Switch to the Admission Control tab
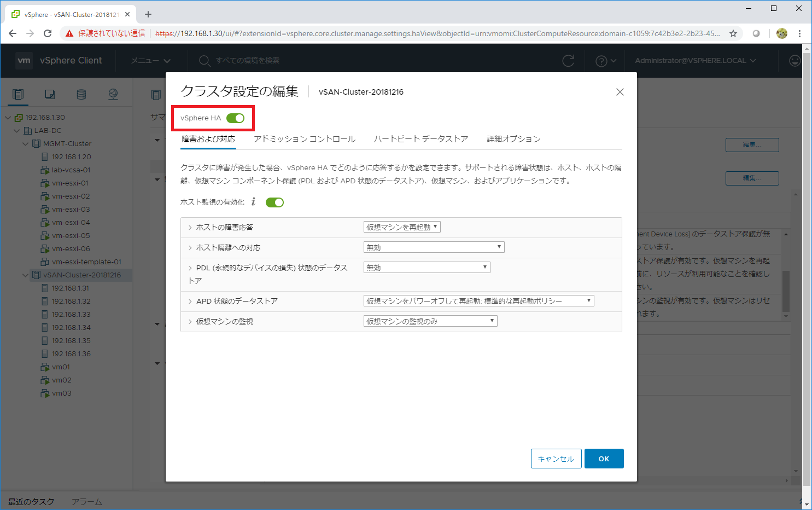Screen dimensions: 812x510 pos(304,139)
